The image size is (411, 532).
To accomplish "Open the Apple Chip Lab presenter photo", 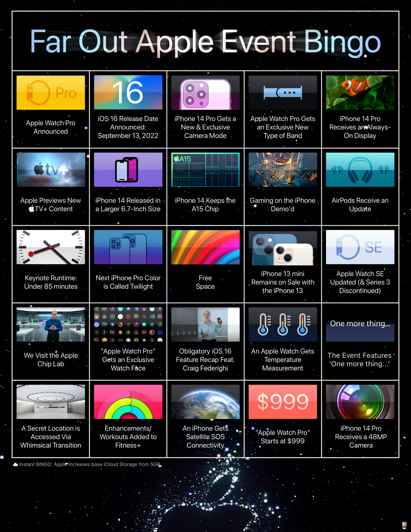I will coord(51,325).
